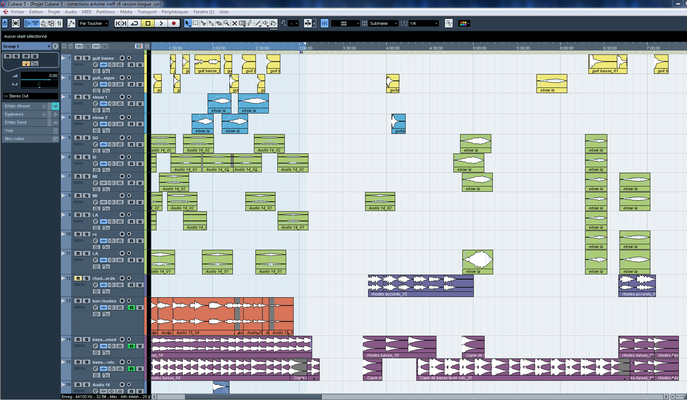Screen dimensions: 687x400
Task: Open the Audio menu
Action: tap(71, 12)
